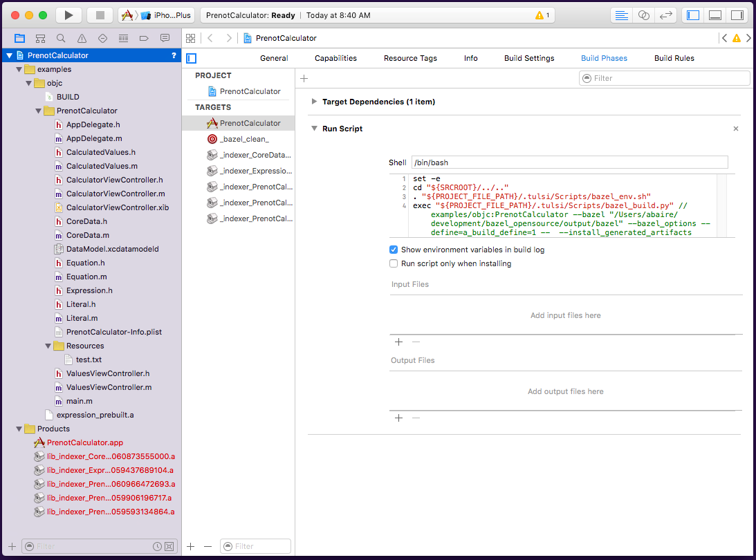Switch to the Resource Tags tab
Viewport: 756px width, 560px height.
tap(410, 58)
